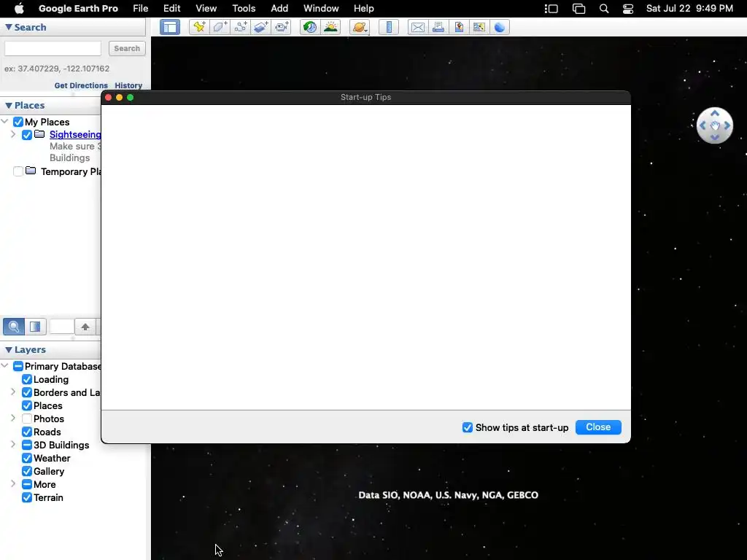Expand the Photos layer chevron
This screenshot has height=560, width=747.
tap(13, 418)
